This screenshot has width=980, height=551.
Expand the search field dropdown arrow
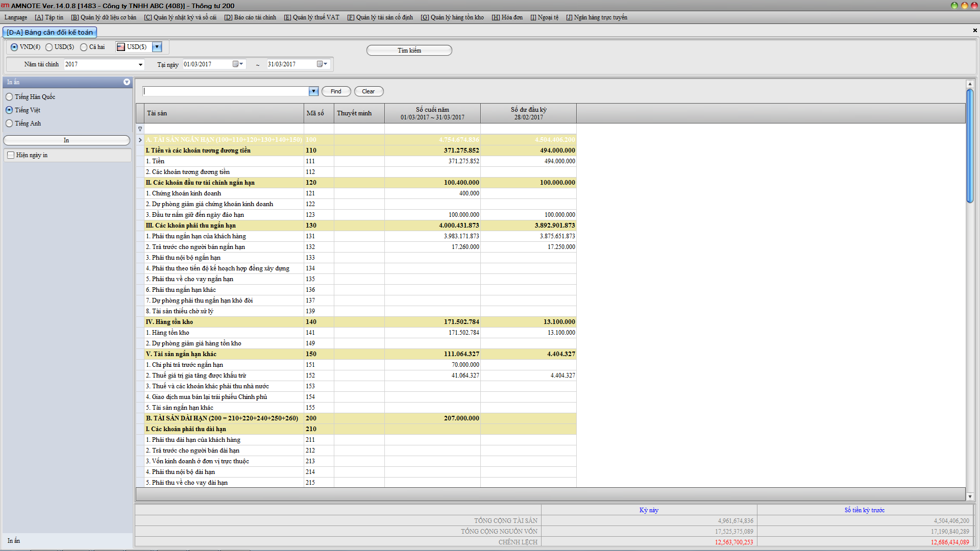pos(313,91)
